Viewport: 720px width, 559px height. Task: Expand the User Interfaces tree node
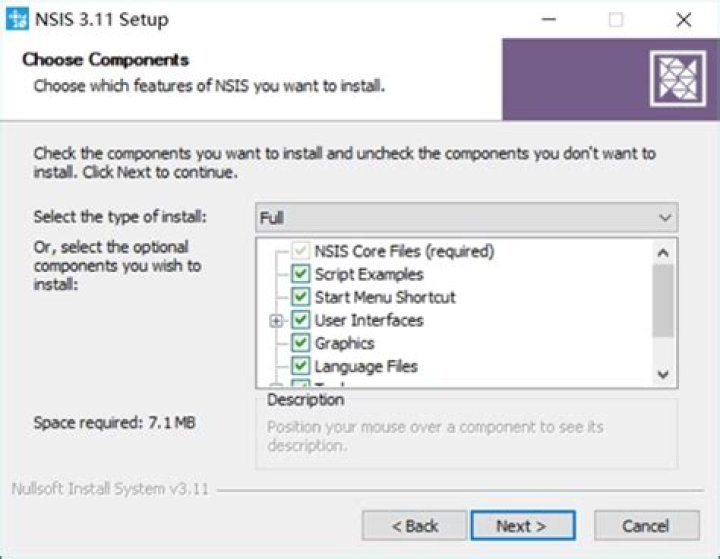click(x=276, y=321)
